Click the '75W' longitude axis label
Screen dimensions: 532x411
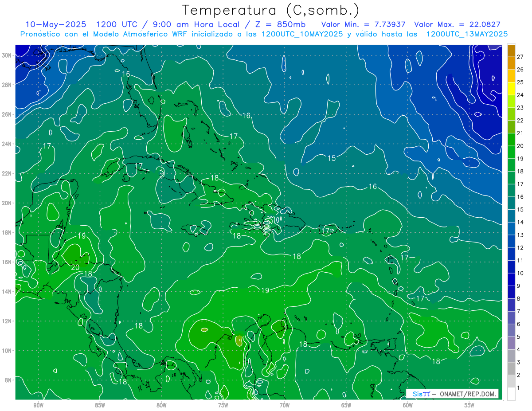tap(223, 405)
